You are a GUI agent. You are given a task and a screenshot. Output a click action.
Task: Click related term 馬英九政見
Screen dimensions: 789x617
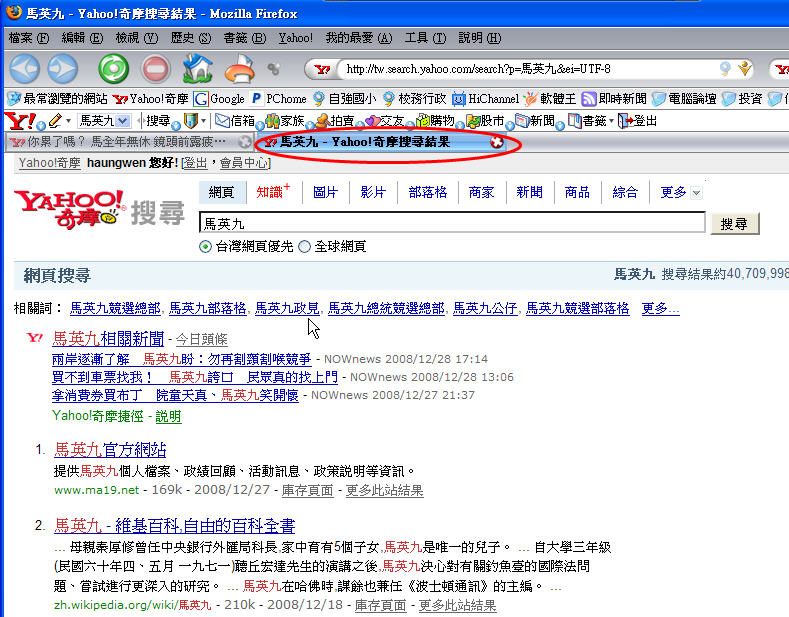pos(287,308)
